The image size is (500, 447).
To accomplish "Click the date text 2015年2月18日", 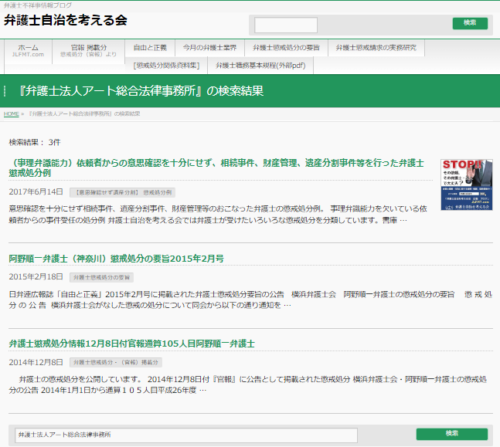I will coord(36,277).
